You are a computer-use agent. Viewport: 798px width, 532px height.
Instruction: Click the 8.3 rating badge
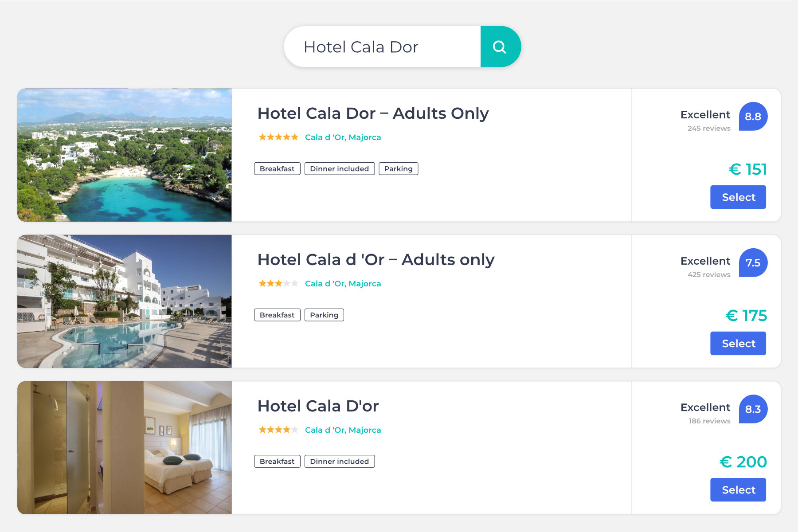(753, 409)
